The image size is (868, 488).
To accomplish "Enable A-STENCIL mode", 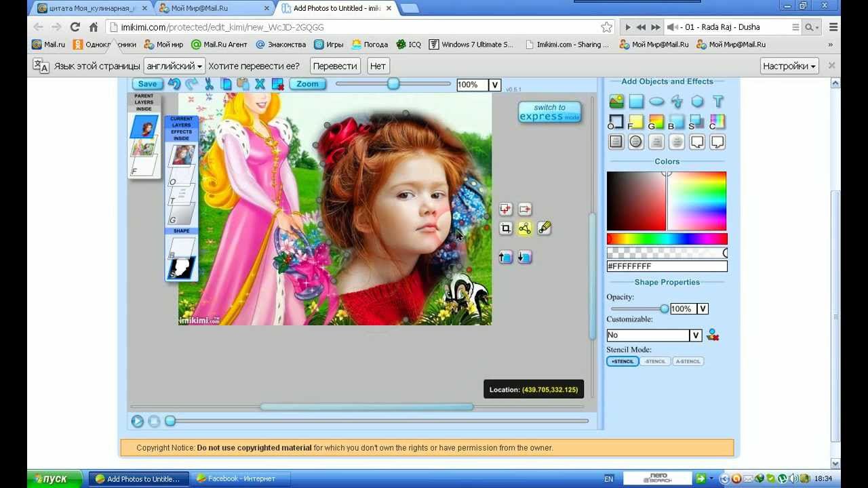I will [x=688, y=361].
